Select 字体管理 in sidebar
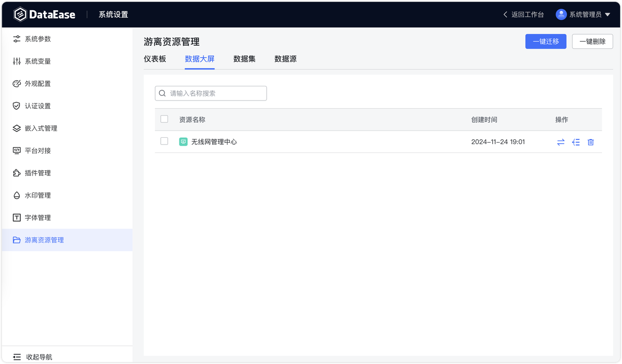The height and width of the screenshot is (364, 622). coord(67,217)
